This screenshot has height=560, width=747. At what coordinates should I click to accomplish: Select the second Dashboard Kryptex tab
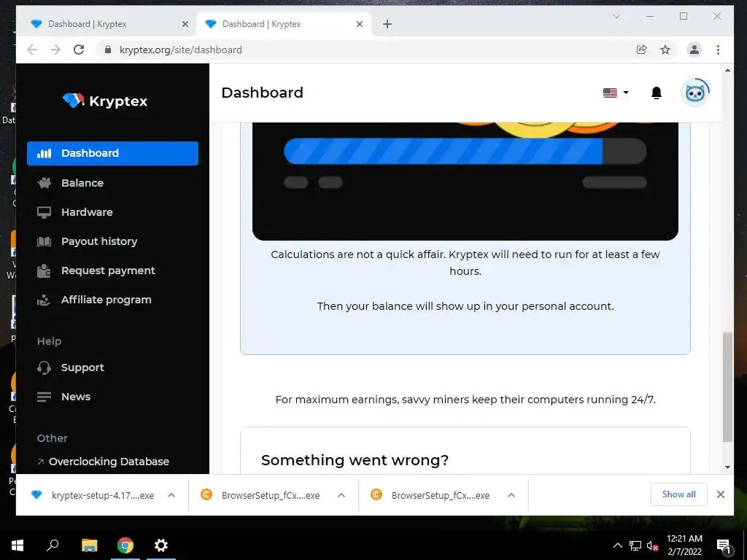point(283,24)
